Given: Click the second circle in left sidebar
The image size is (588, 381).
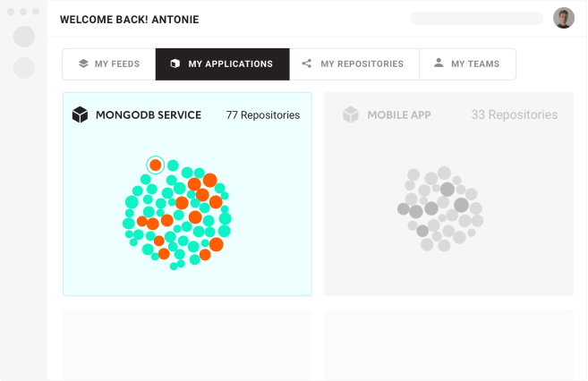Looking at the screenshot, I should pyautogui.click(x=24, y=67).
